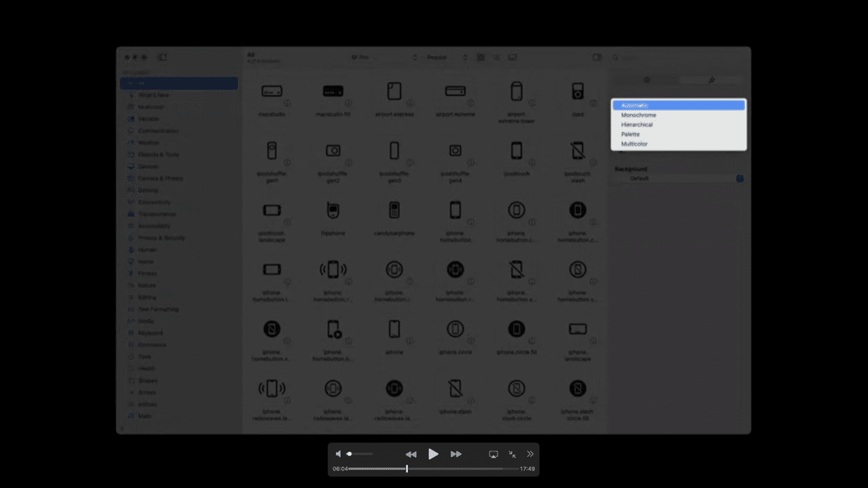Toggle the sidebar visibility button
The image size is (868, 488).
(x=162, y=57)
